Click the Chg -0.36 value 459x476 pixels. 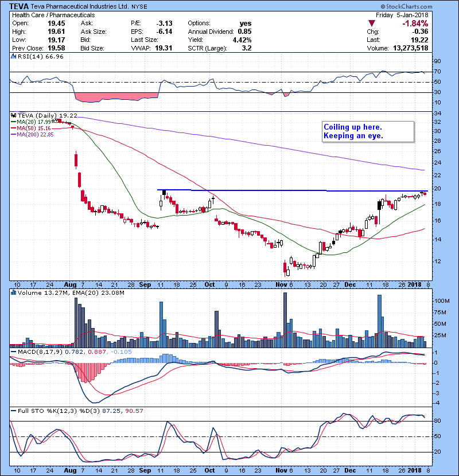click(420, 32)
